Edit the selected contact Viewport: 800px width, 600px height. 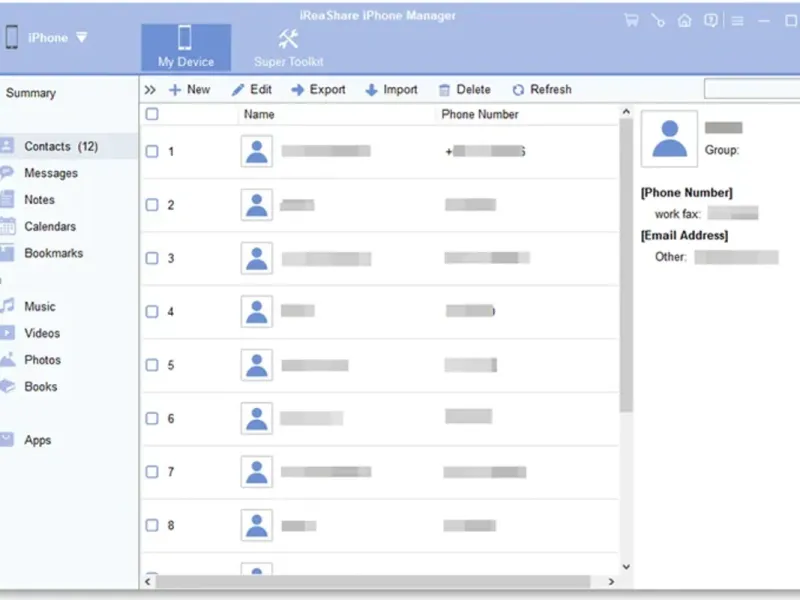coord(252,90)
